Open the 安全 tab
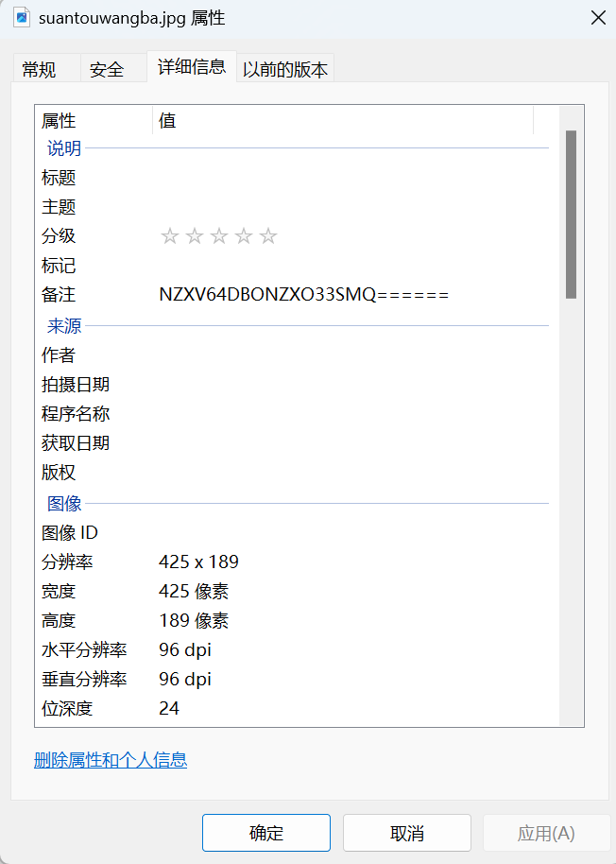This screenshot has width=616, height=864. (113, 69)
